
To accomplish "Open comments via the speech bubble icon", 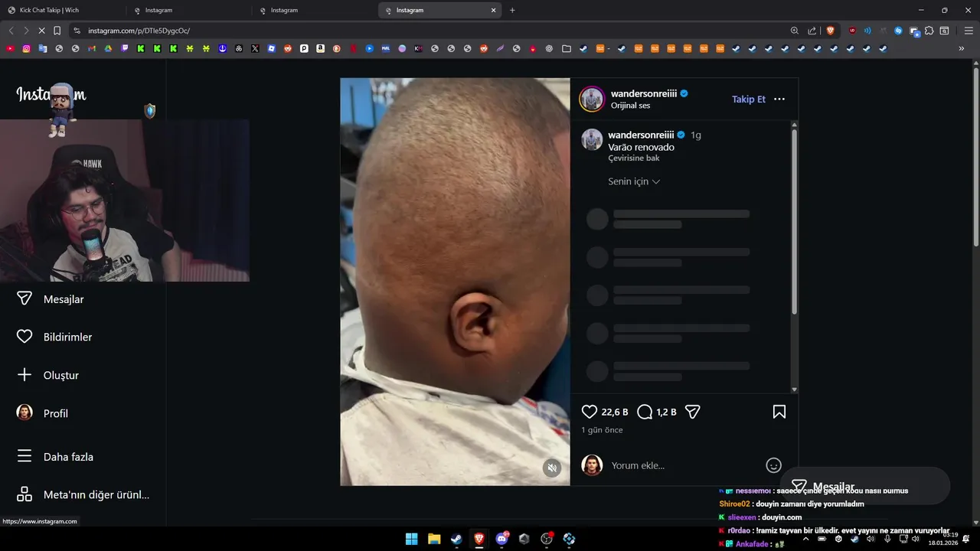I will coord(645,412).
